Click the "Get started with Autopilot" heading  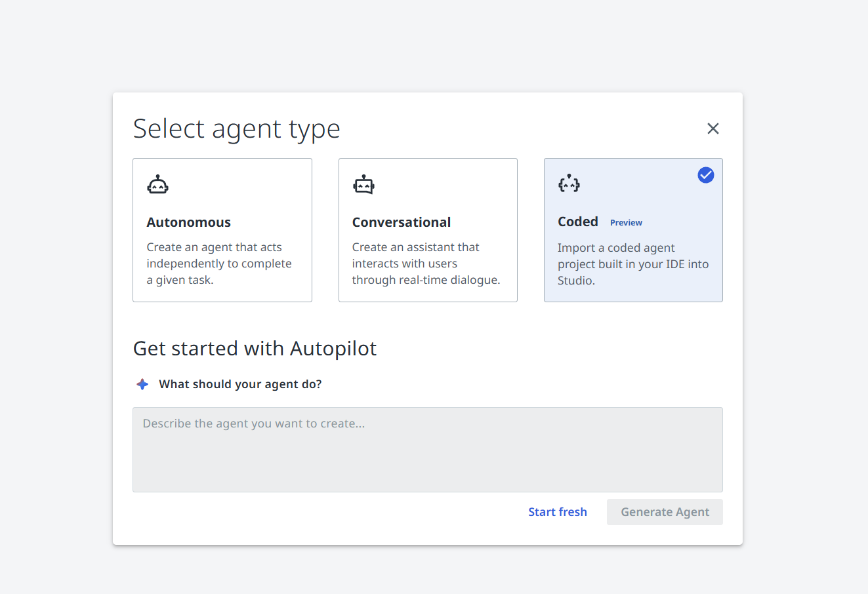[255, 348]
